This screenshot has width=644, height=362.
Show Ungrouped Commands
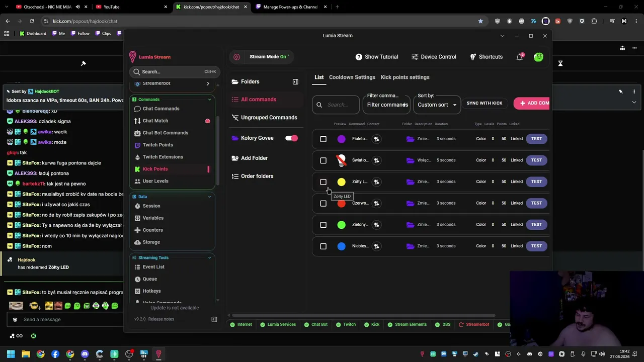click(x=265, y=118)
